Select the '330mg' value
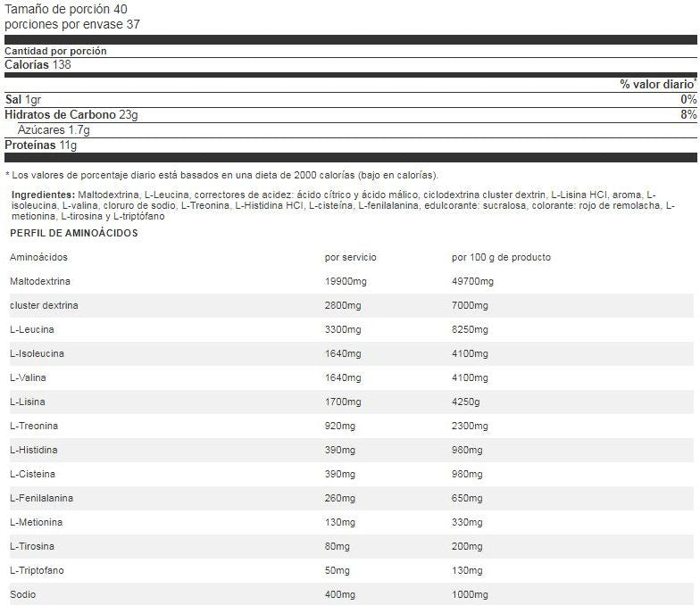This screenshot has width=700, height=605. click(467, 522)
